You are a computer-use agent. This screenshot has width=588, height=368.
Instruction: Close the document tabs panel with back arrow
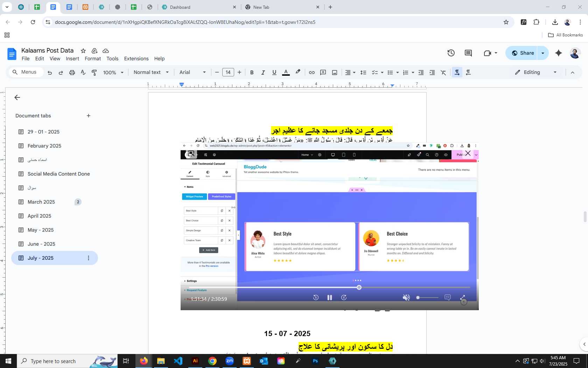tap(17, 97)
